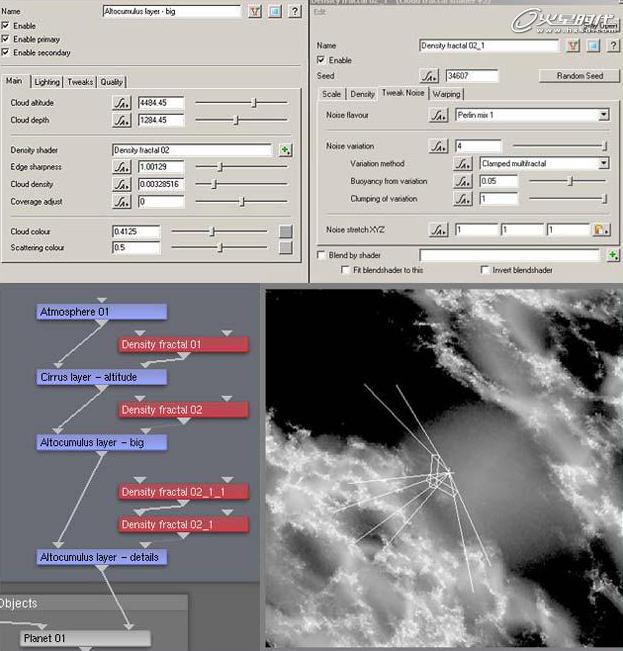
Task: Open animation button for Variation method
Action: (x=463, y=164)
